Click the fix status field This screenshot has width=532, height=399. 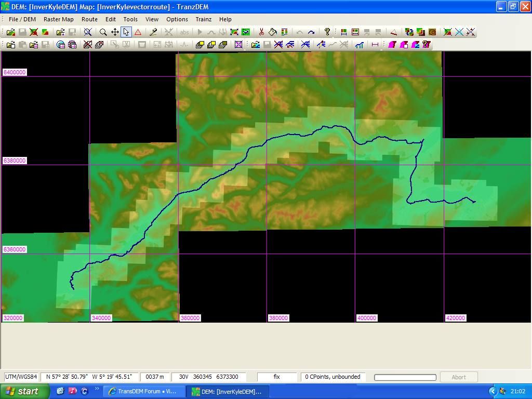[277, 377]
